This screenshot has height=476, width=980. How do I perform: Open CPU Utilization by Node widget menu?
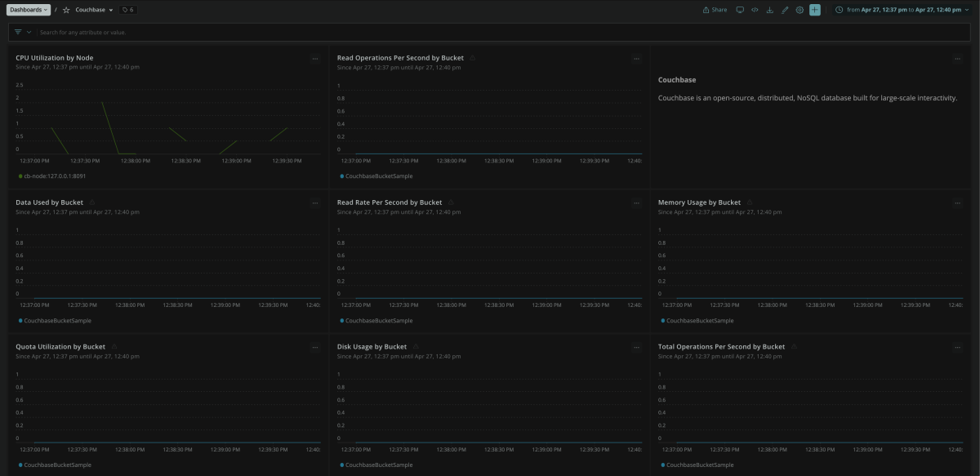pos(314,59)
